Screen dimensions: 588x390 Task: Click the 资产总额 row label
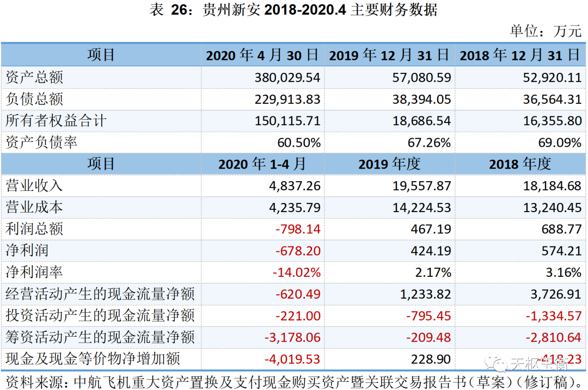click(x=34, y=77)
